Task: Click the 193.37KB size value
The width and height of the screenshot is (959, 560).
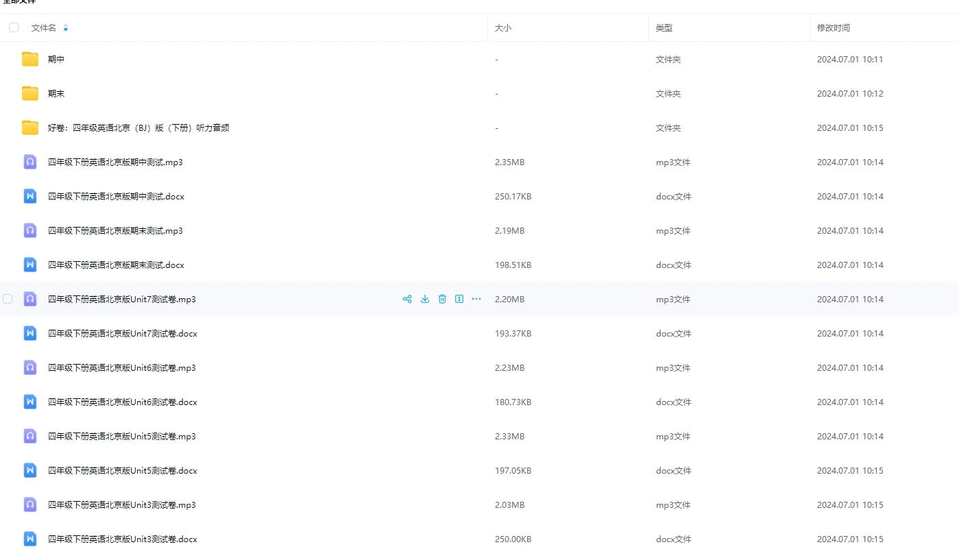Action: (x=513, y=334)
